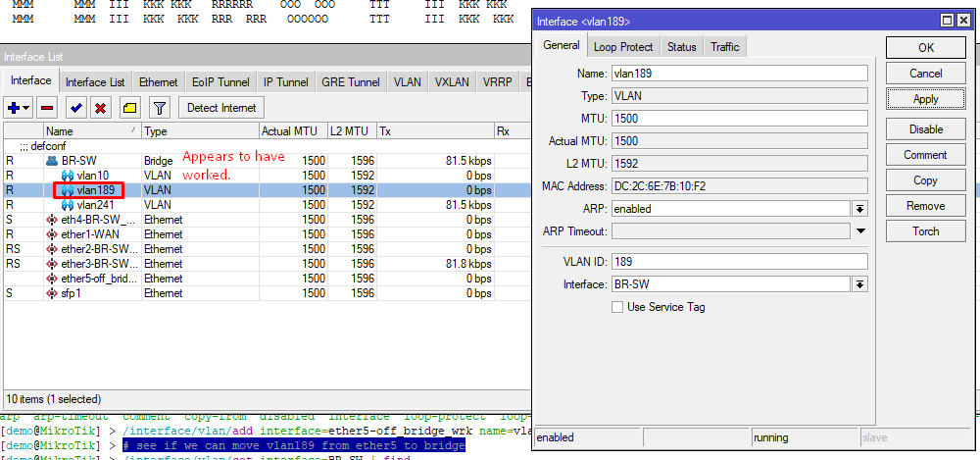
Task: Click the Torch button
Action: pyautogui.click(x=926, y=230)
